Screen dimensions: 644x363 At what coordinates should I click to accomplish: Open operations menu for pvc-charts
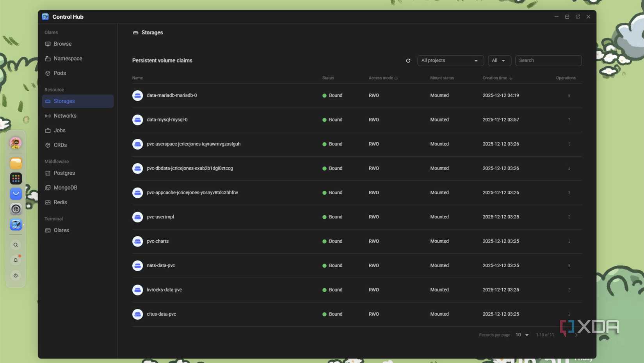tap(569, 241)
